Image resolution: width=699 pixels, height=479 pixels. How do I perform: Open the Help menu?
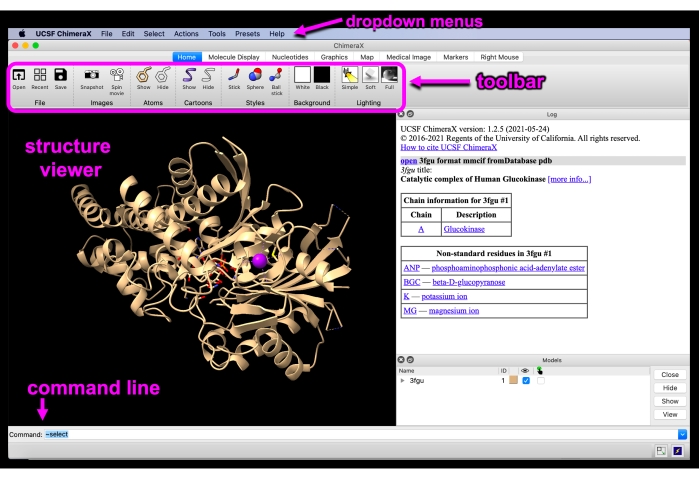tap(277, 33)
